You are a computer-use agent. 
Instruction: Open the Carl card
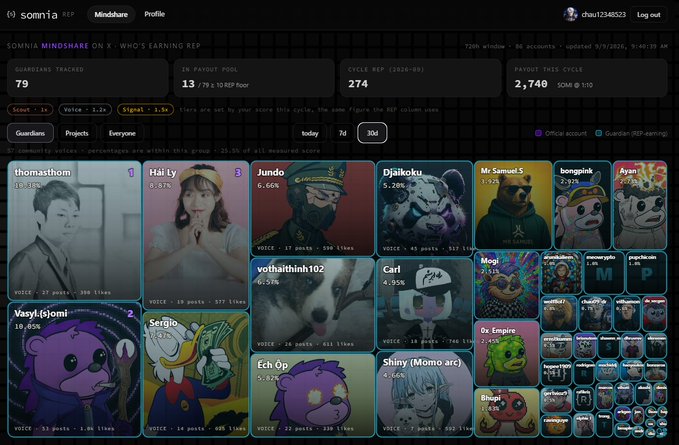[424, 303]
